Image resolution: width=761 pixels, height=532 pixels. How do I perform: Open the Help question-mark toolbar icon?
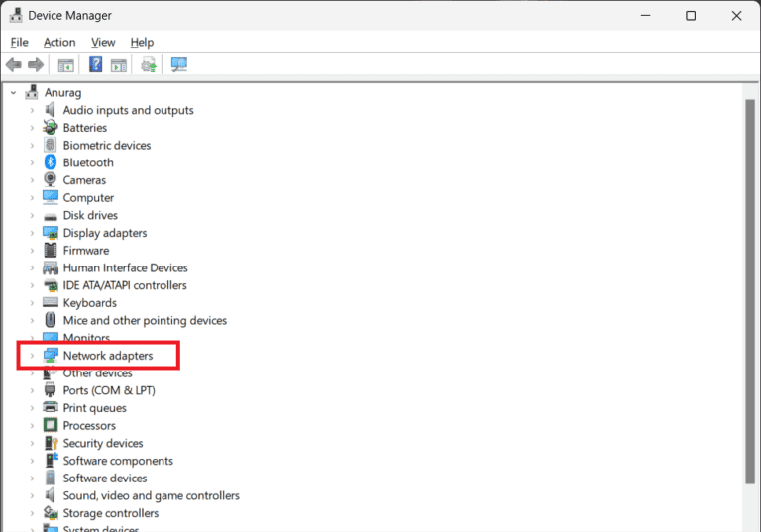[x=95, y=64]
